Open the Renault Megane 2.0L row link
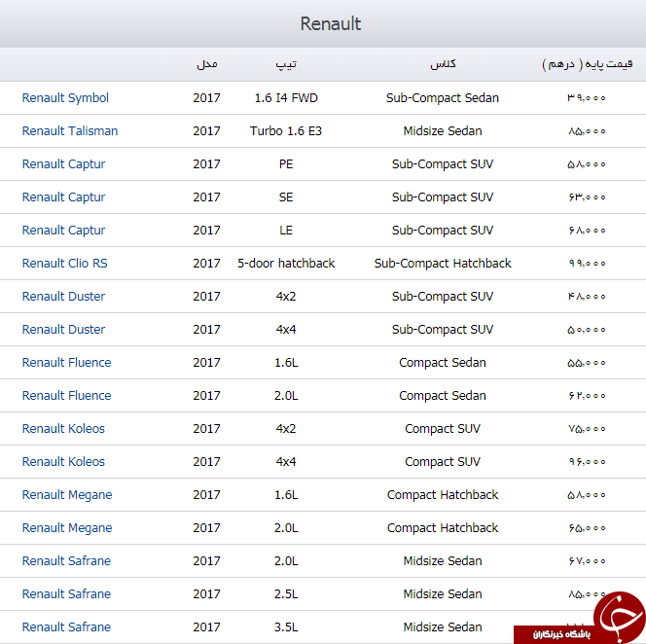646x644 pixels. (67, 528)
